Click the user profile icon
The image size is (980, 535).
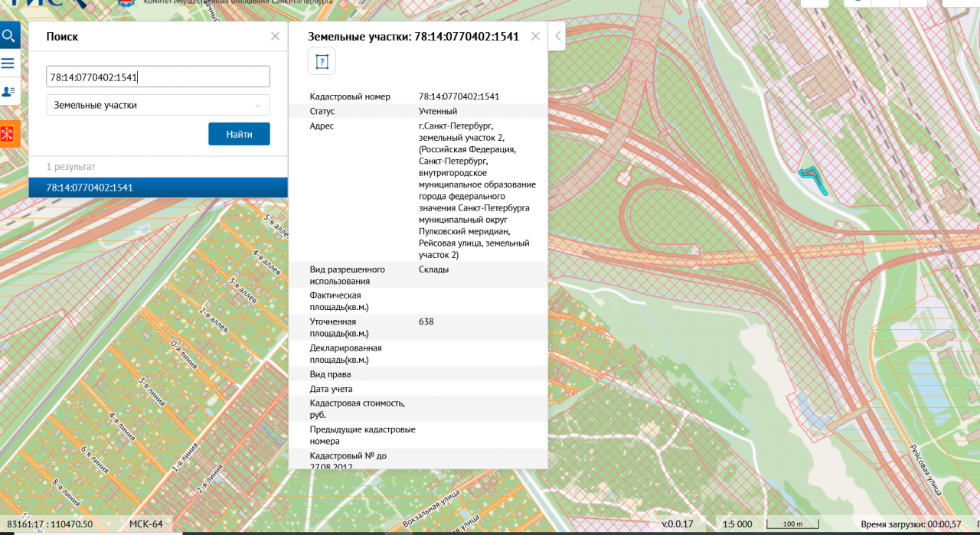(x=9, y=91)
